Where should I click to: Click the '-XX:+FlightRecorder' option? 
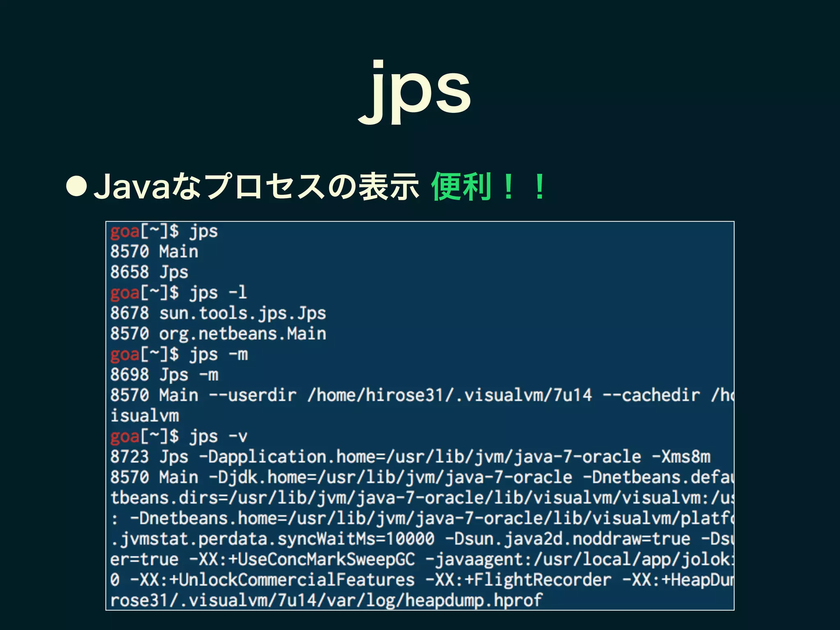518,580
